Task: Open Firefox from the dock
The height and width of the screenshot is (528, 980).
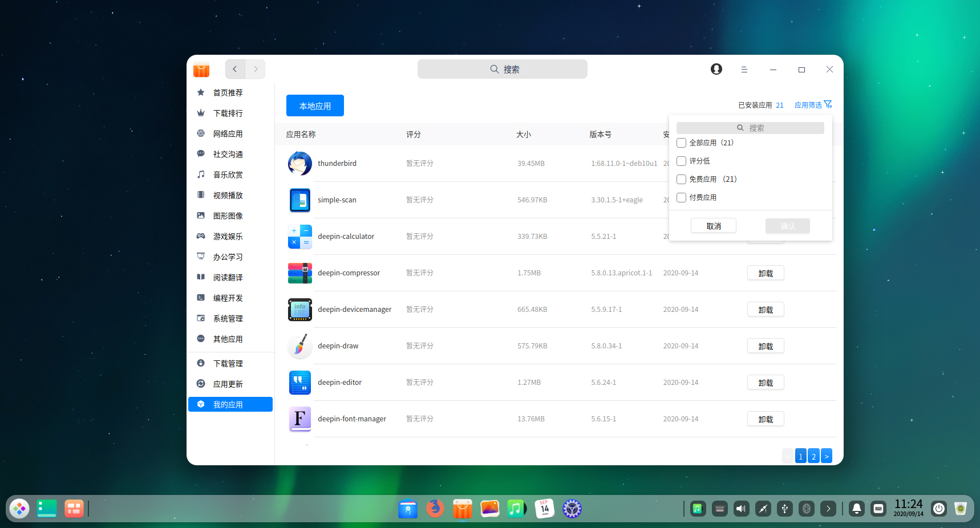Action: tap(435, 509)
